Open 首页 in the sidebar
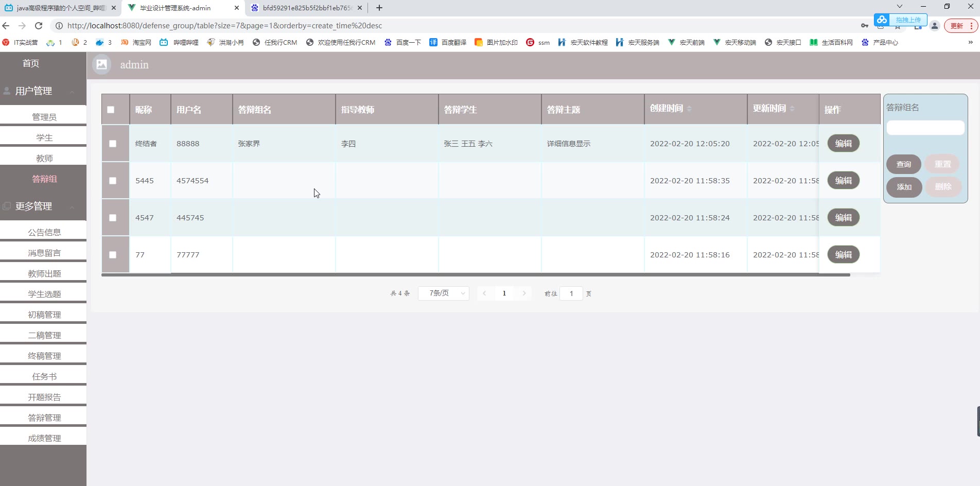 point(31,63)
